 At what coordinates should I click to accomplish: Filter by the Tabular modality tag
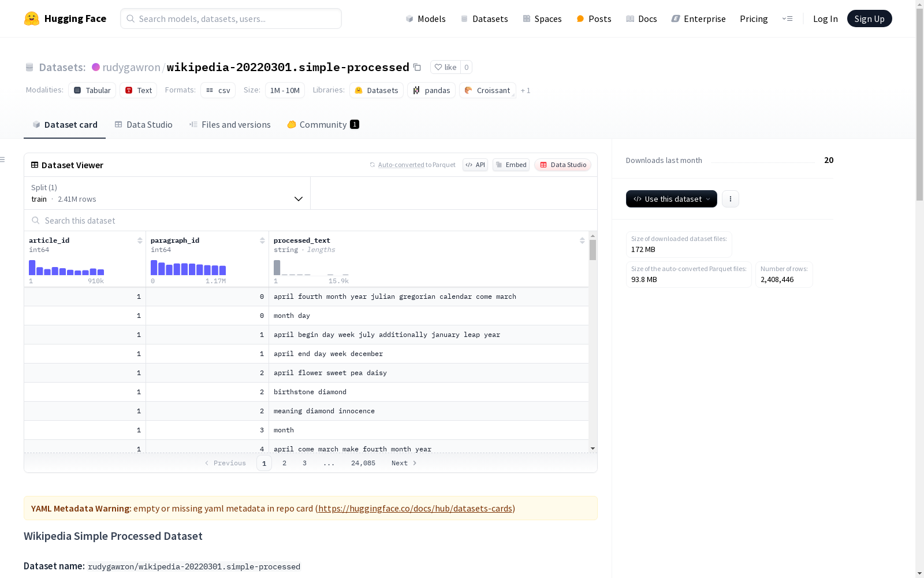tap(92, 90)
